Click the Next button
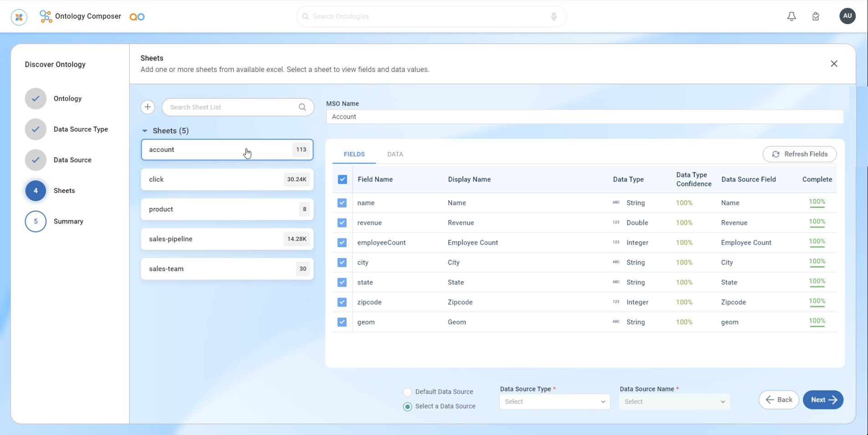Screen dimensions: 868x435 click(823, 400)
